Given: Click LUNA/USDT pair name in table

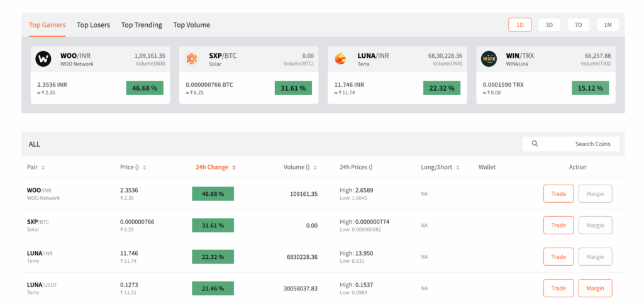Looking at the screenshot, I should (42, 285).
